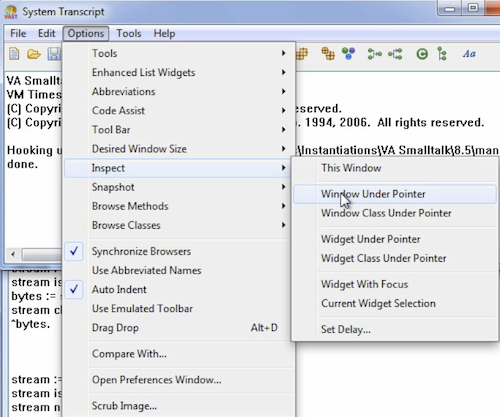Select the Inspect menu entry
Viewport: 500px width, 417px height.
click(178, 168)
